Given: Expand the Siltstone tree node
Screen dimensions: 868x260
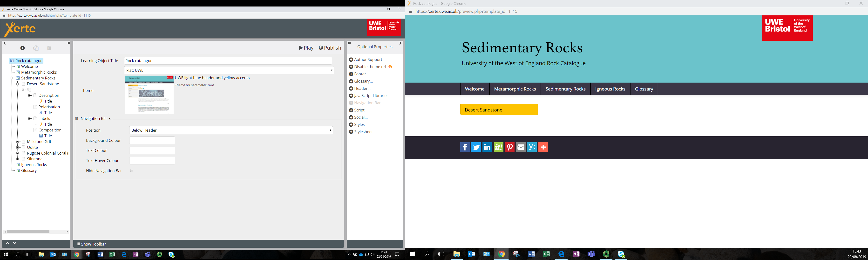Looking at the screenshot, I should click(18, 159).
